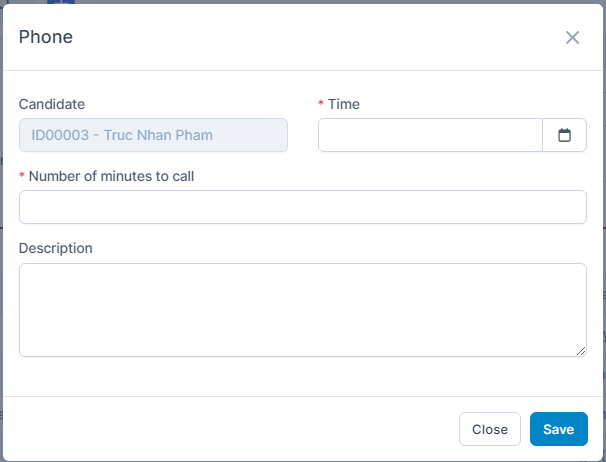Grab the Description textarea resize handle
Viewport: 606px width, 462px height.
pos(581,351)
